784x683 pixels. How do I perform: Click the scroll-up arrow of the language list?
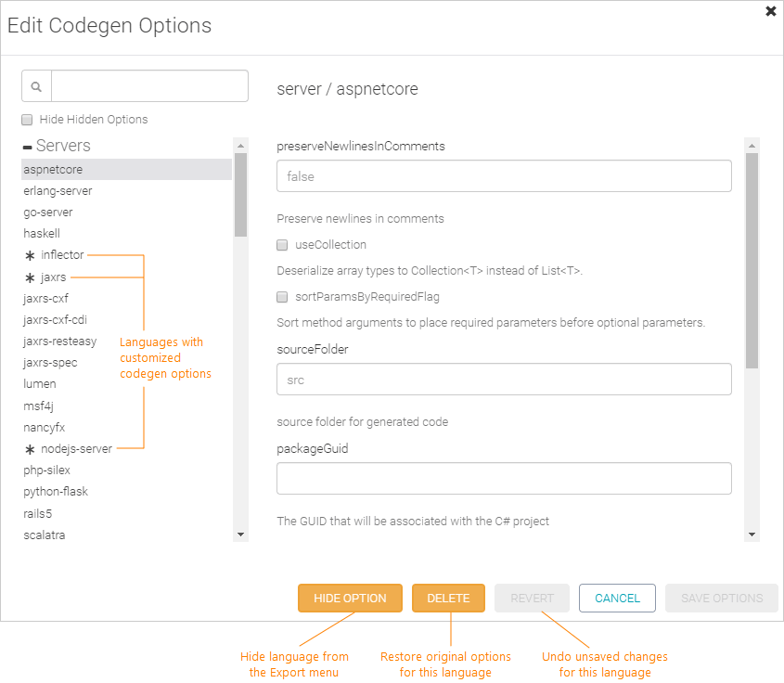click(x=241, y=144)
